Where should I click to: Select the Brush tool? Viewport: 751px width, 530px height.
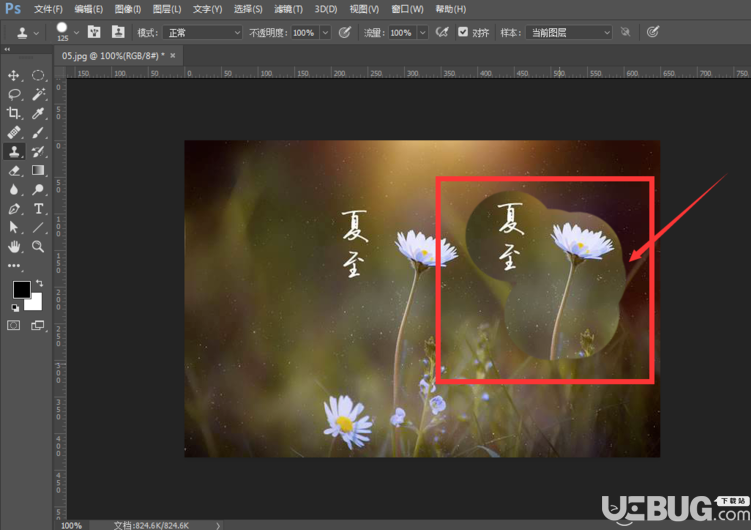coord(38,133)
